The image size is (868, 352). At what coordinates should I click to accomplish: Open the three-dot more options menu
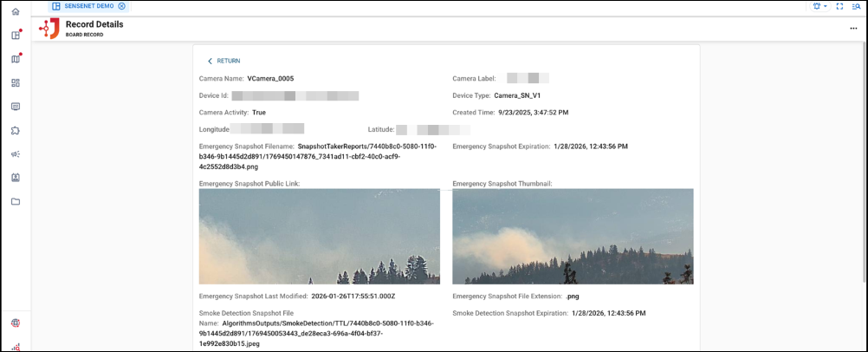853,29
